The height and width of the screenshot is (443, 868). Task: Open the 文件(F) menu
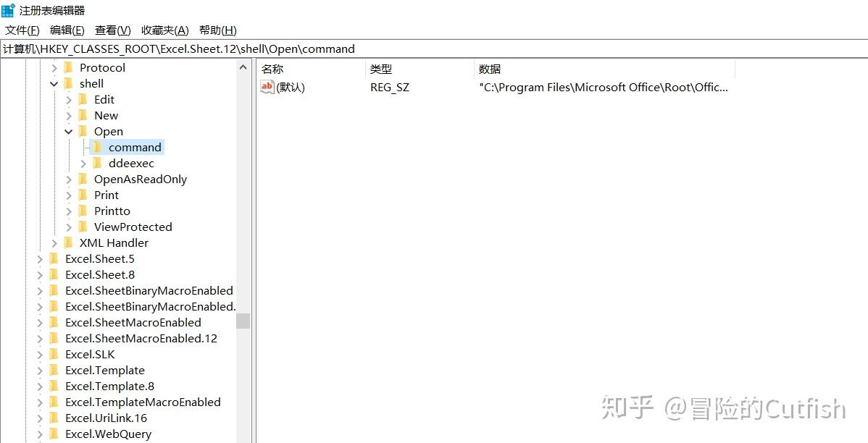pyautogui.click(x=22, y=30)
